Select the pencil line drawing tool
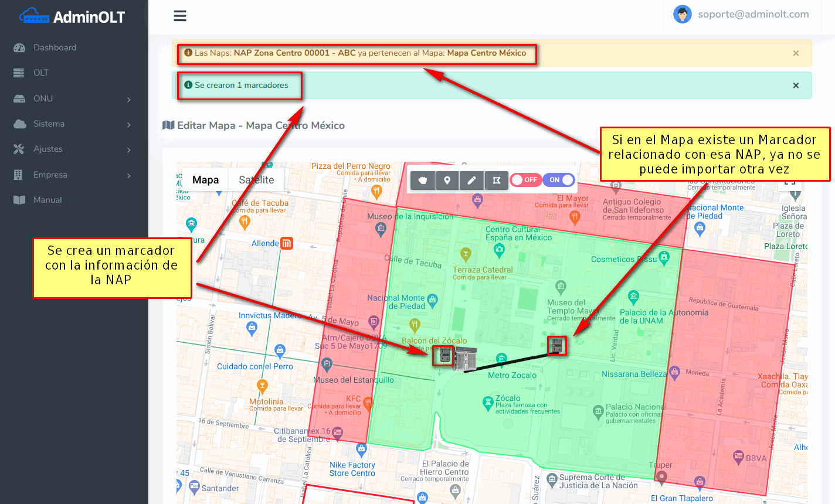835x504 pixels. pyautogui.click(x=471, y=181)
